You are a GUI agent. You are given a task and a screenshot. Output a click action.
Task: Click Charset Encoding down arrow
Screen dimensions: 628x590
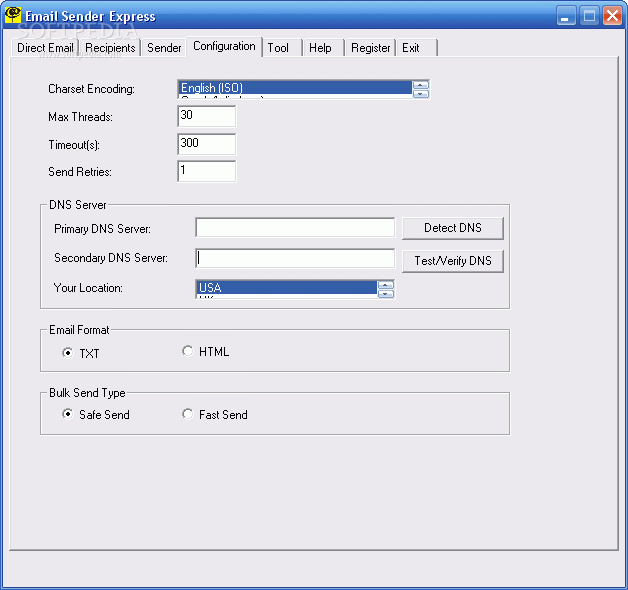click(x=420, y=94)
